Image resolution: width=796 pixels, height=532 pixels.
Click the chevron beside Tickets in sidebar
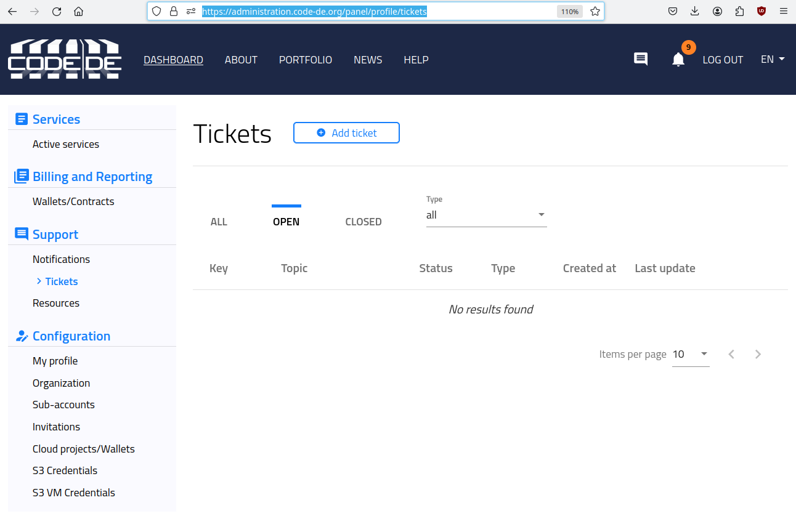coord(39,281)
